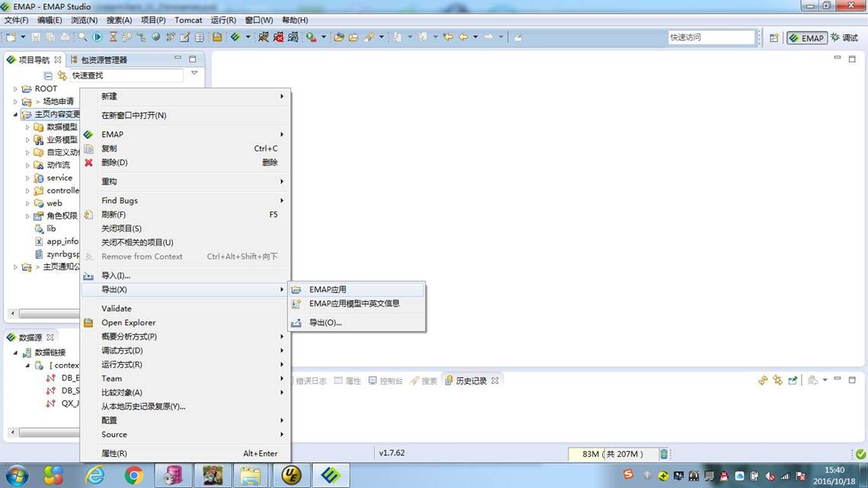Click the search magnifier toolbar icon
Image resolution: width=868 pixels, height=488 pixels.
[x=82, y=37]
